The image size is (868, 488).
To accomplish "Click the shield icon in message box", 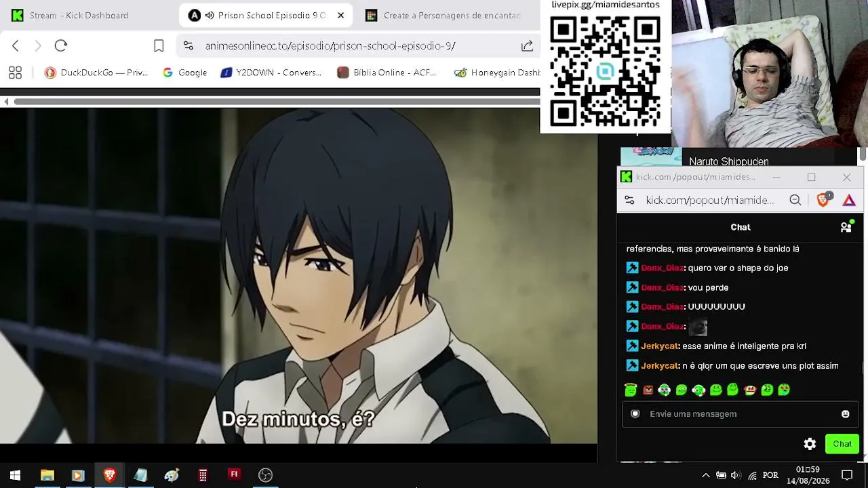I will coord(635,414).
